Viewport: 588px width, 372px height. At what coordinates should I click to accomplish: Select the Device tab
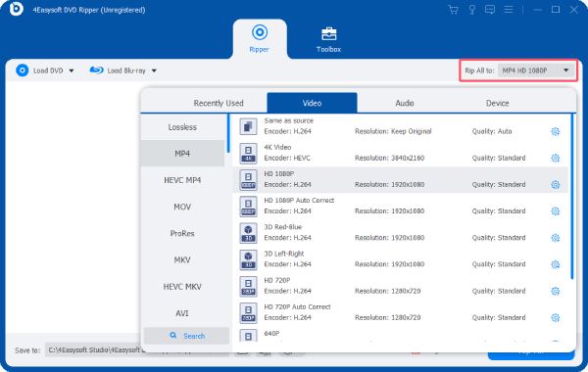pos(497,103)
